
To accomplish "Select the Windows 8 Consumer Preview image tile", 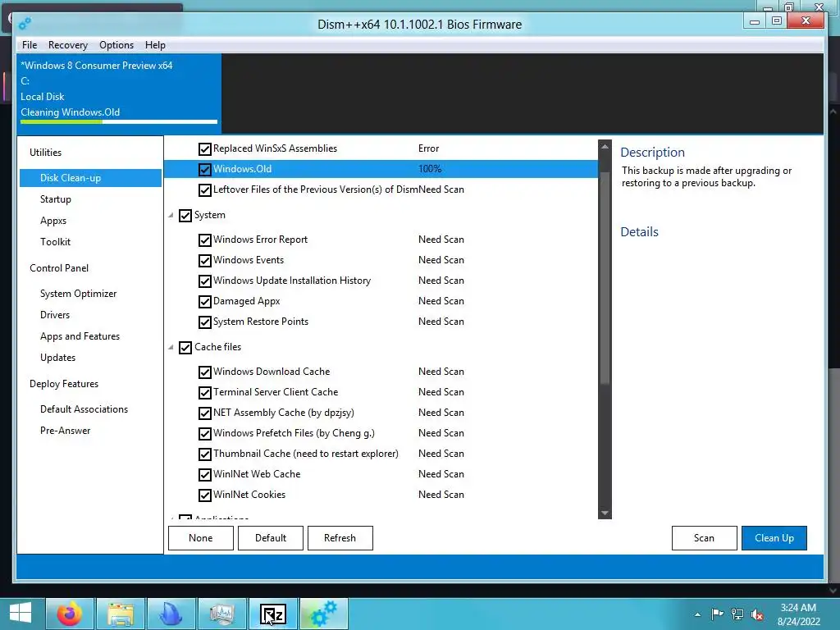I will pyautogui.click(x=119, y=94).
